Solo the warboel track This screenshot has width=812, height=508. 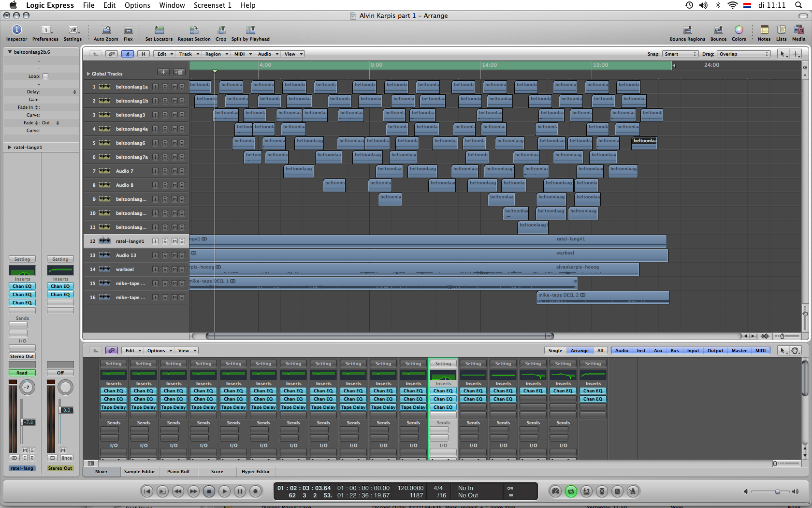pyautogui.click(x=182, y=269)
